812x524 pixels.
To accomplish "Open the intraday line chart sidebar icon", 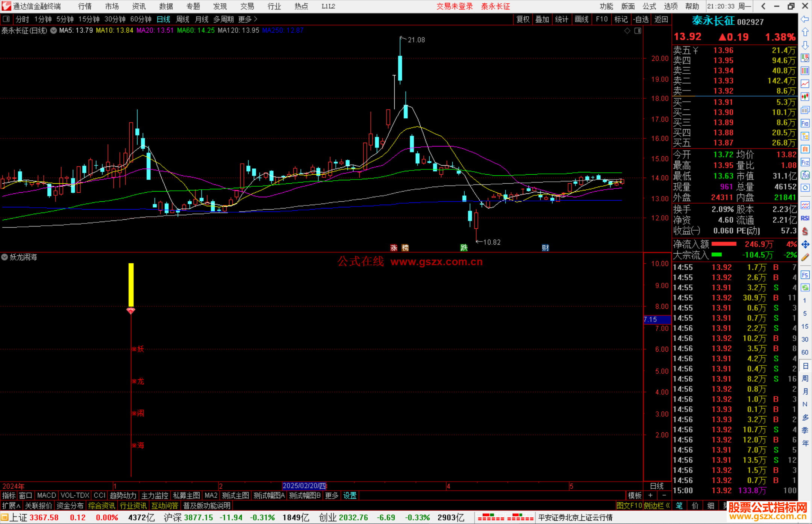I will [805, 84].
